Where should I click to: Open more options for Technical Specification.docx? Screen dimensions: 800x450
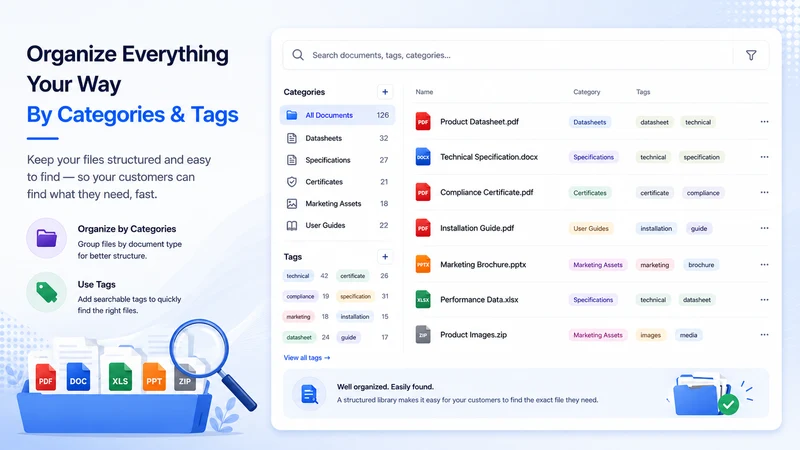click(x=764, y=157)
